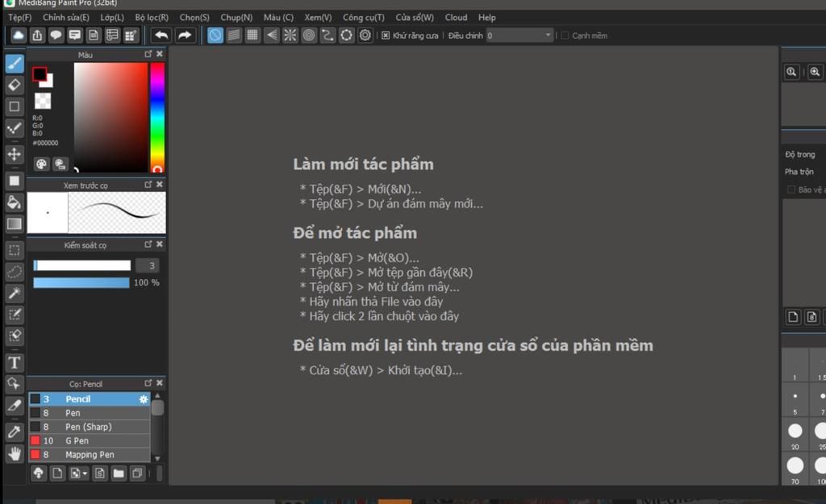Image resolution: width=826 pixels, height=504 pixels.
Task: Open the Công cụ(T) menu
Action: 364,18
